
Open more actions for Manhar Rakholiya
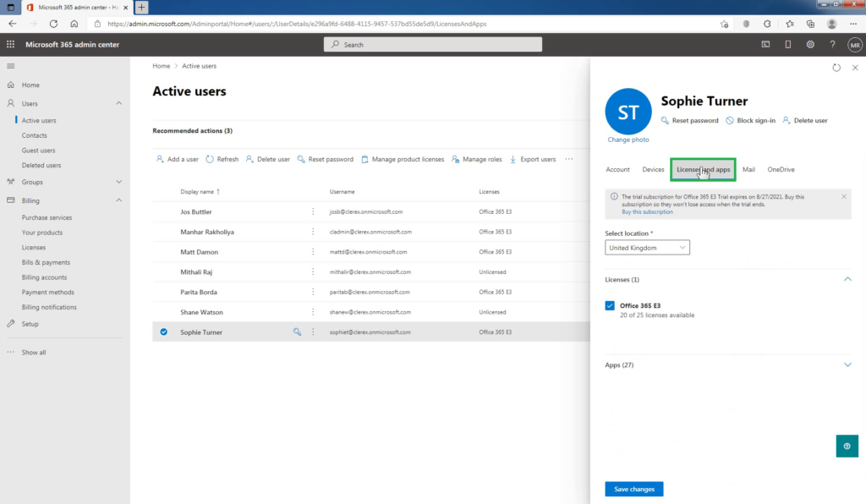coord(313,232)
